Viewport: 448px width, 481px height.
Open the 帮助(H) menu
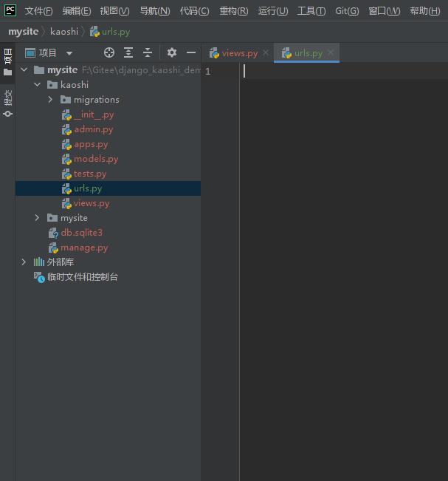pyautogui.click(x=425, y=11)
